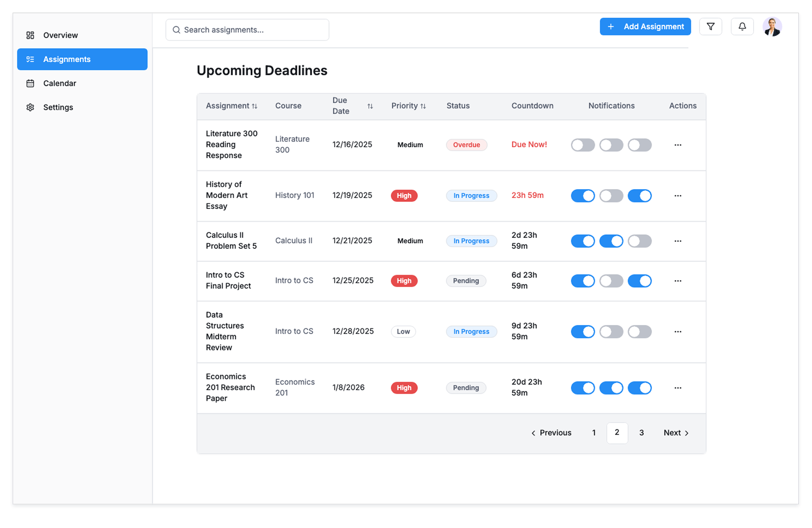Open notifications bell icon
Screen dimensions: 812x528
click(x=742, y=27)
